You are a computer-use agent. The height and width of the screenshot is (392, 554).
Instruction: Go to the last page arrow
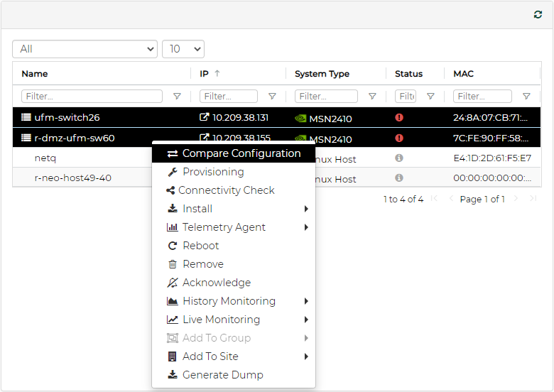pos(533,198)
